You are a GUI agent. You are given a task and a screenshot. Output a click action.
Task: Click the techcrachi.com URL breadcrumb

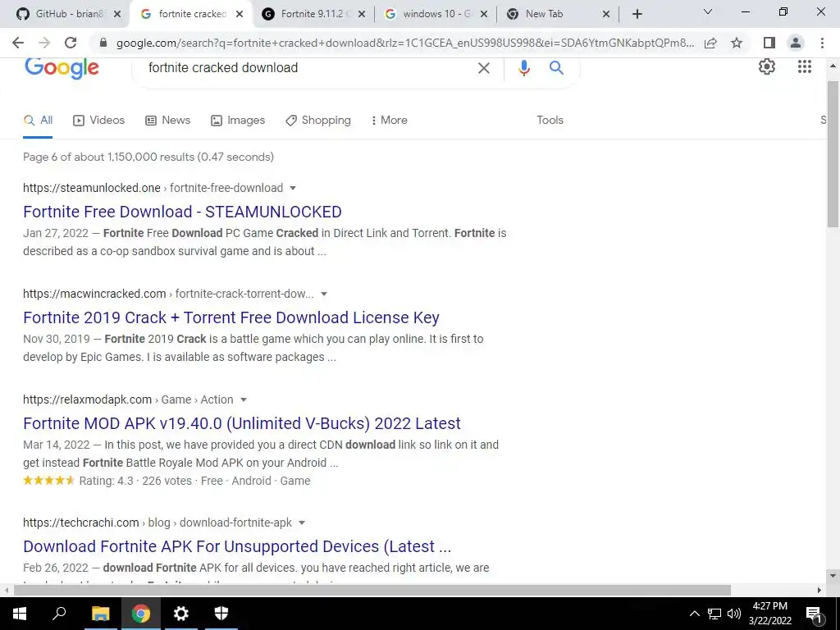coord(157,523)
